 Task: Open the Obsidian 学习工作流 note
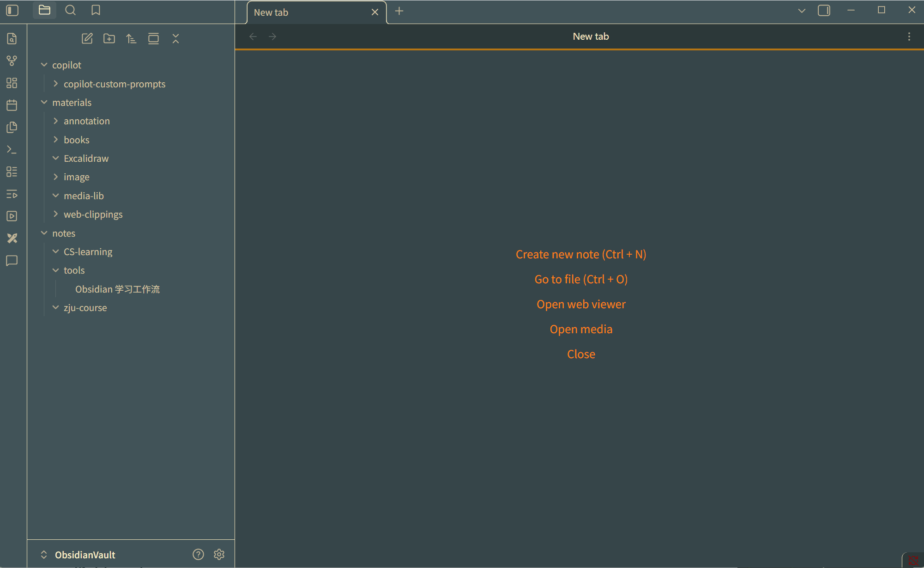[x=117, y=289]
